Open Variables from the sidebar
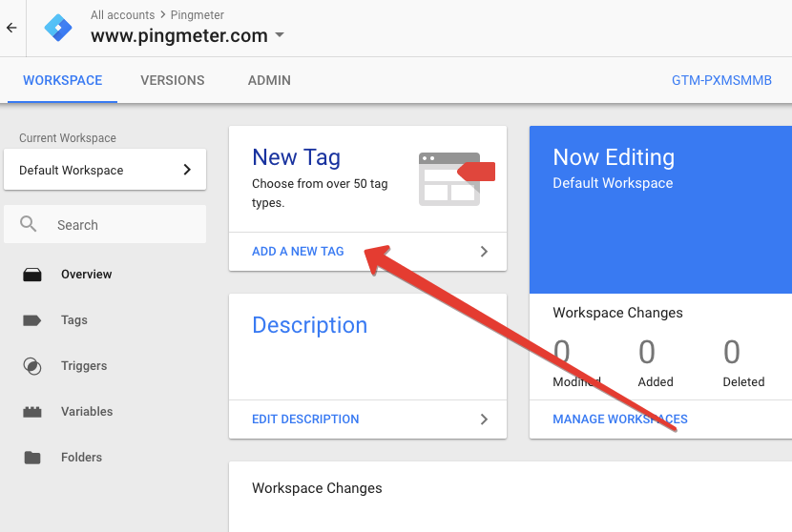Viewport: 792px width, 532px height. tap(87, 411)
